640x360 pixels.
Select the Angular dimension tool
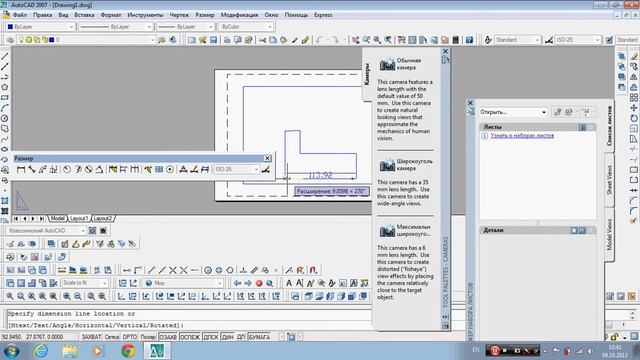99,169
